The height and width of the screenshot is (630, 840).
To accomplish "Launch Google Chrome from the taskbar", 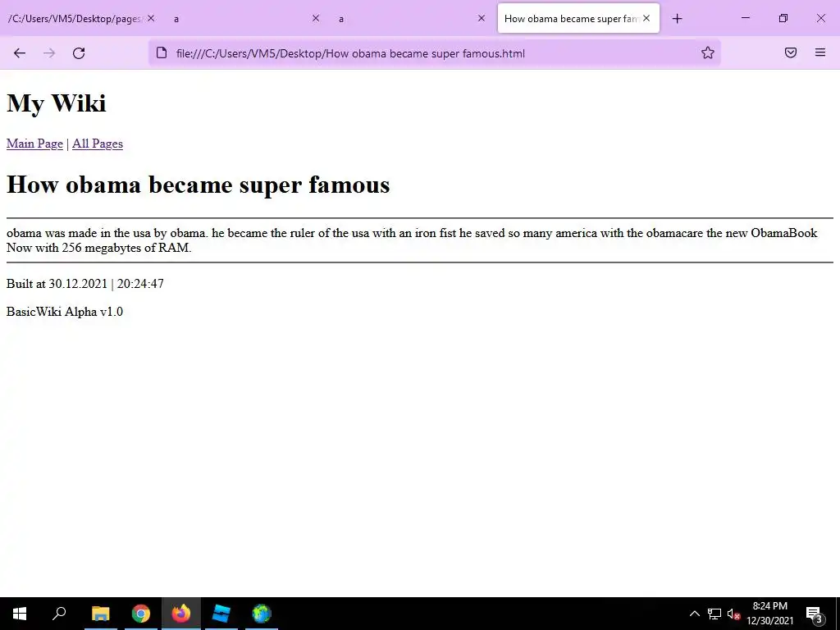I will point(141,614).
